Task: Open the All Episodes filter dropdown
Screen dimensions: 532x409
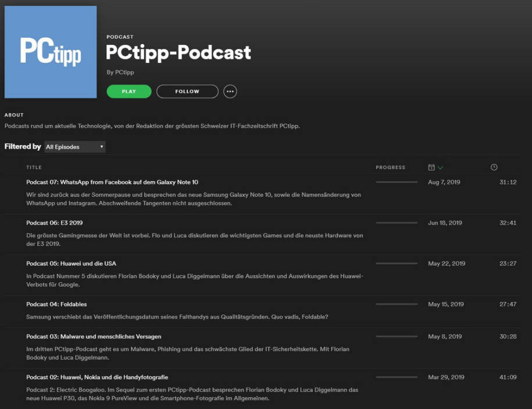Action: pyautogui.click(x=74, y=147)
